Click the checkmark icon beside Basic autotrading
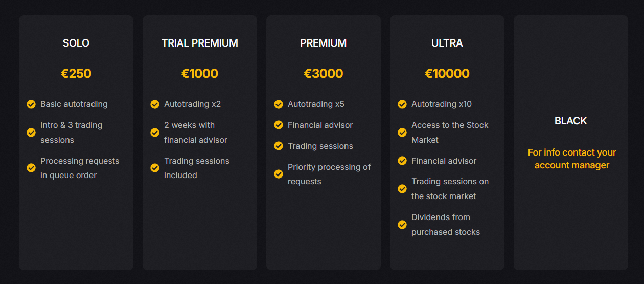This screenshot has width=644, height=284. click(x=31, y=104)
